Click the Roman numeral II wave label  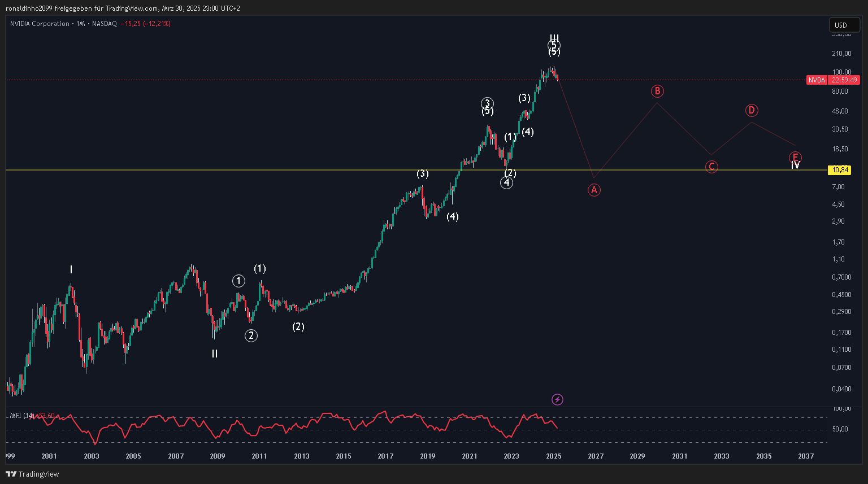click(215, 354)
